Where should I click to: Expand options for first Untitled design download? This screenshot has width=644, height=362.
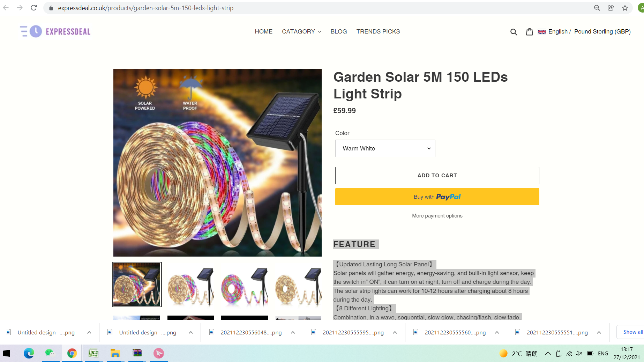click(89, 332)
